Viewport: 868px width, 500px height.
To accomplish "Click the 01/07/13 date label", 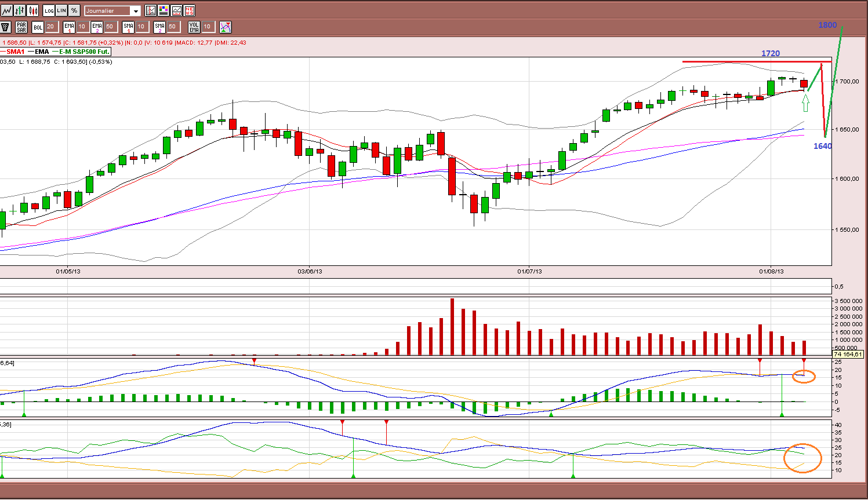I will [529, 271].
